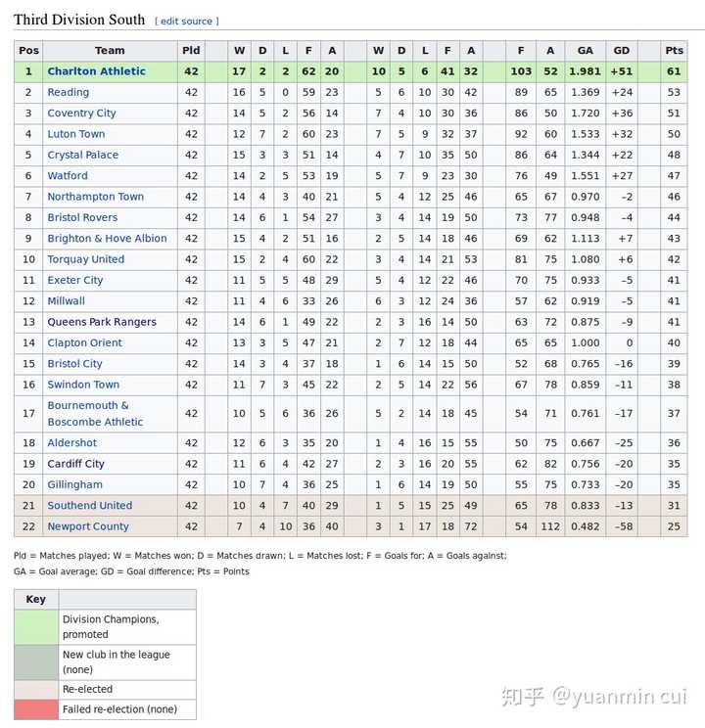This screenshot has height=728, width=705.
Task: Click the green Division Champions key swatch
Action: [36, 627]
